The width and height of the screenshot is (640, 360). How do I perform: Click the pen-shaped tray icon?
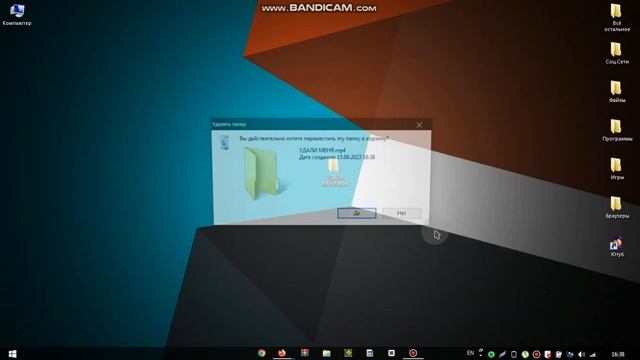pos(502,354)
